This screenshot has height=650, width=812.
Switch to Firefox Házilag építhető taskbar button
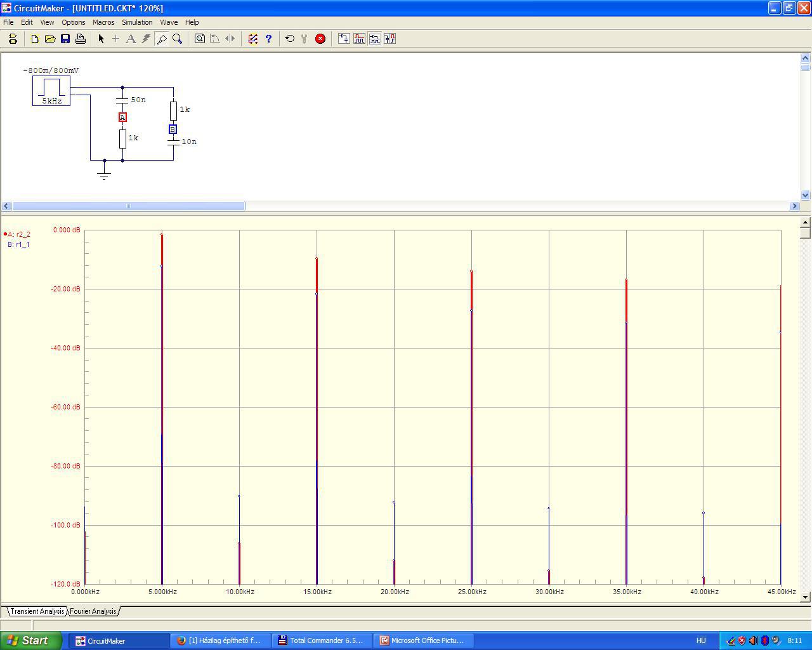[221, 640]
